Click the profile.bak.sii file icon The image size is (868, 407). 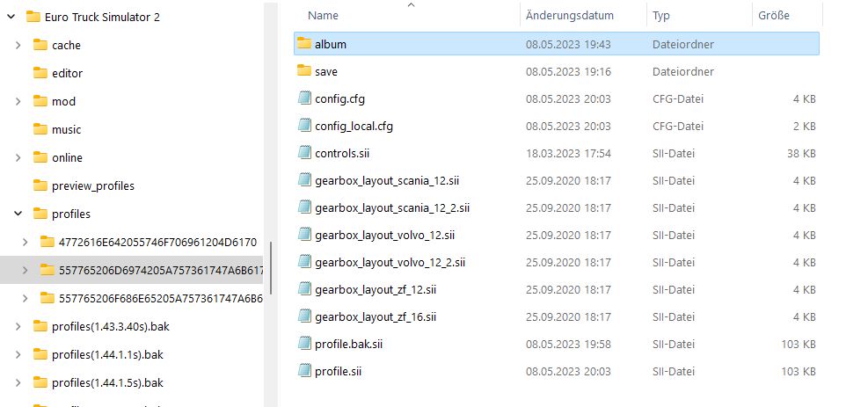(x=304, y=344)
